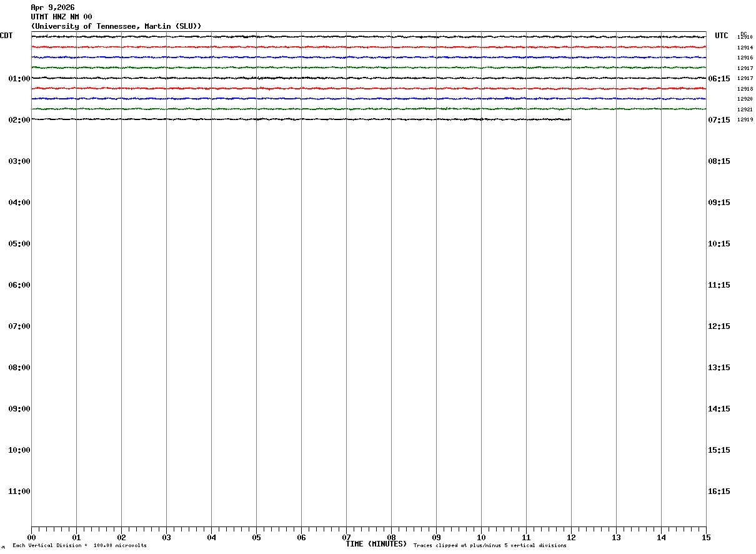Click the "09:00" CDT time label
Image resolution: width=756 pixels, height=554 pixels.
(x=19, y=409)
